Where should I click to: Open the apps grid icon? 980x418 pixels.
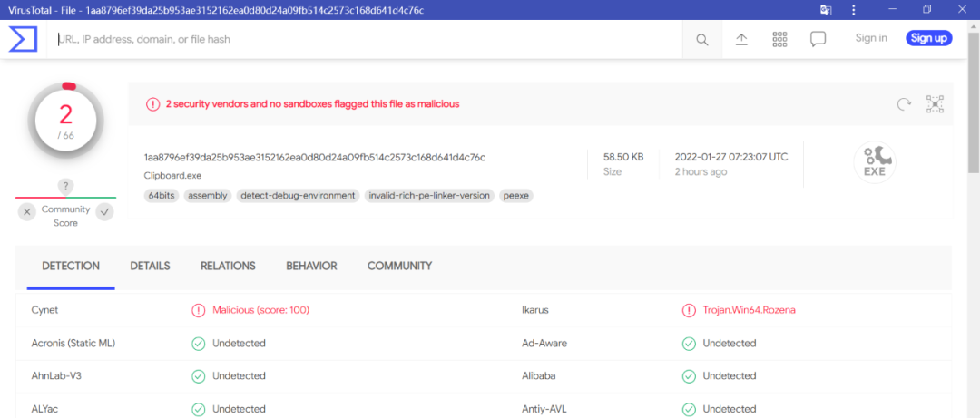point(779,39)
